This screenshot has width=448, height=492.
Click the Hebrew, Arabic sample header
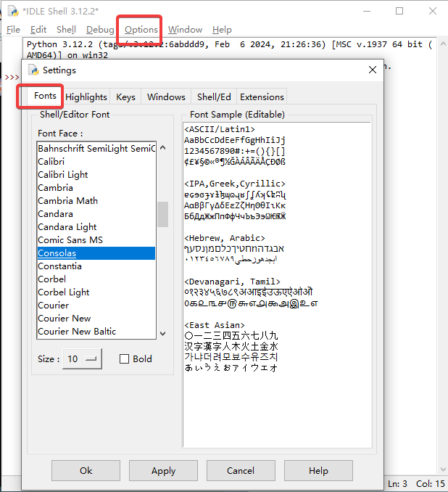click(225, 238)
